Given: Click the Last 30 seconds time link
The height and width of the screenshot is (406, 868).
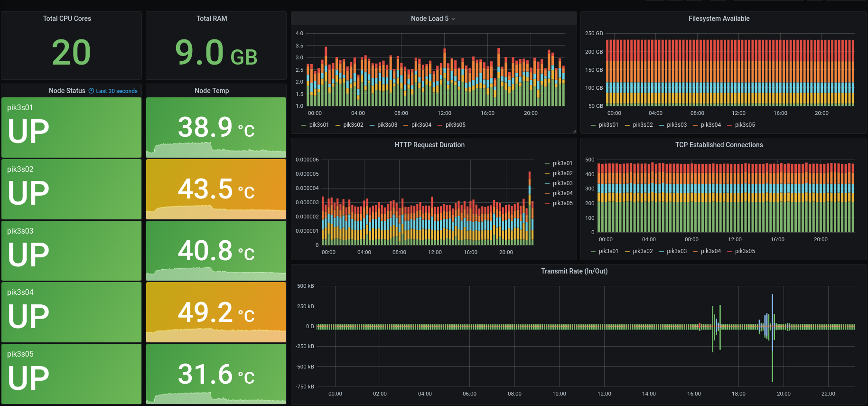Looking at the screenshot, I should [x=117, y=91].
